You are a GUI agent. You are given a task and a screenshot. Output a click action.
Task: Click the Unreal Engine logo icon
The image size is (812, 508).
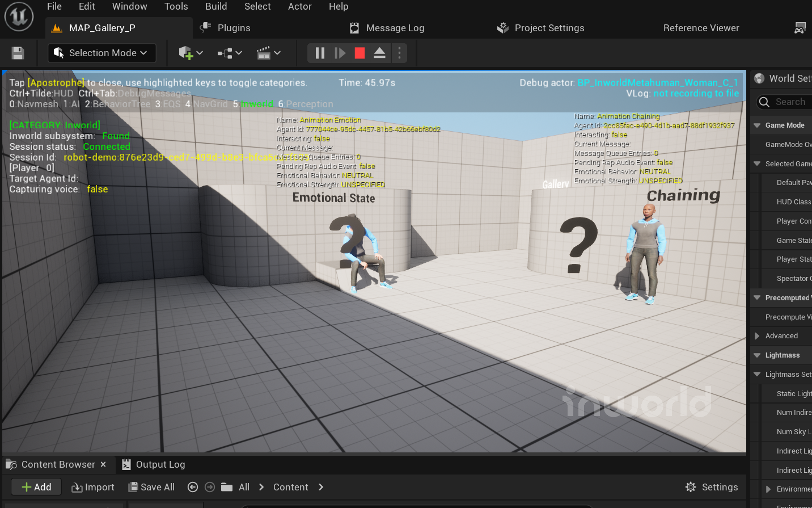point(19,18)
